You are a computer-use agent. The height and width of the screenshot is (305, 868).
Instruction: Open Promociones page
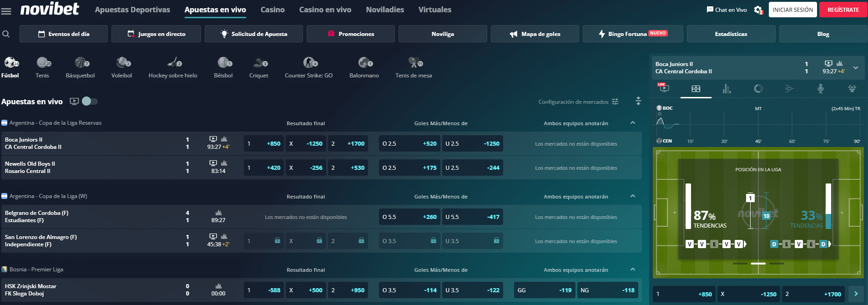[351, 34]
